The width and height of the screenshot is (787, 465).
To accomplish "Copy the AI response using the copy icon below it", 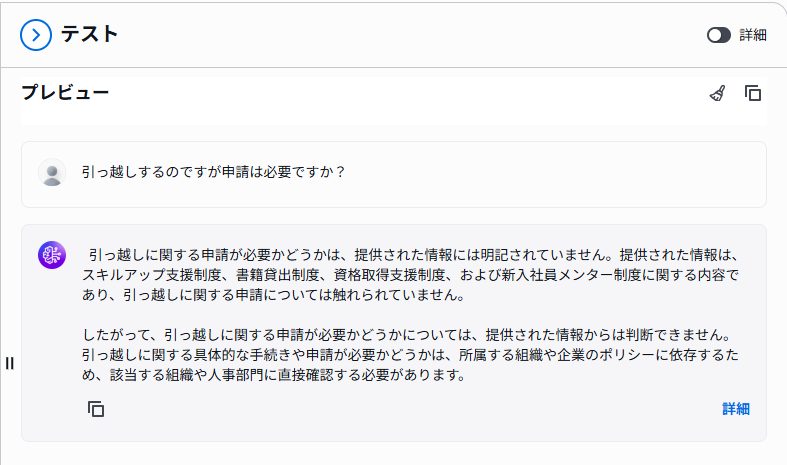I will pos(96,408).
